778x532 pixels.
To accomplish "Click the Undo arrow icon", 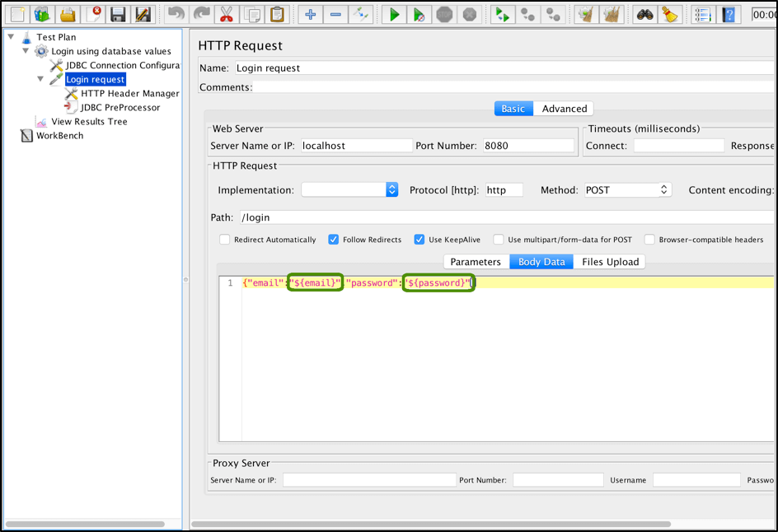I will 176,14.
